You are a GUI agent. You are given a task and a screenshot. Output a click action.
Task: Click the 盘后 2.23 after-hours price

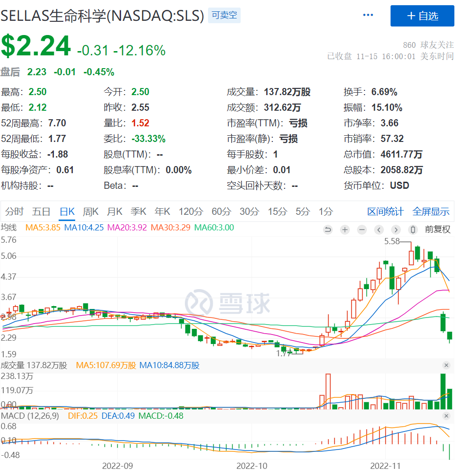point(37,72)
